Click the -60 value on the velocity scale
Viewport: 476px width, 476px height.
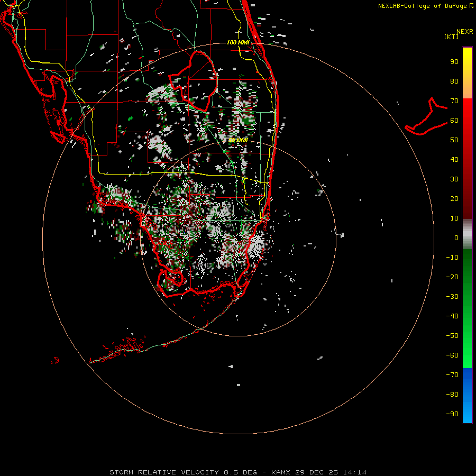tap(452, 355)
